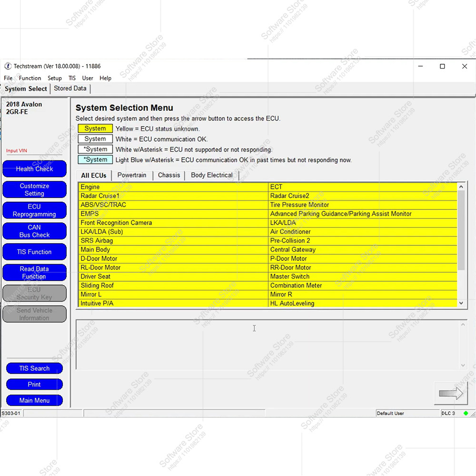The image size is (476, 476).
Task: Select Radar Cruise1 in the list
Action: click(173, 196)
